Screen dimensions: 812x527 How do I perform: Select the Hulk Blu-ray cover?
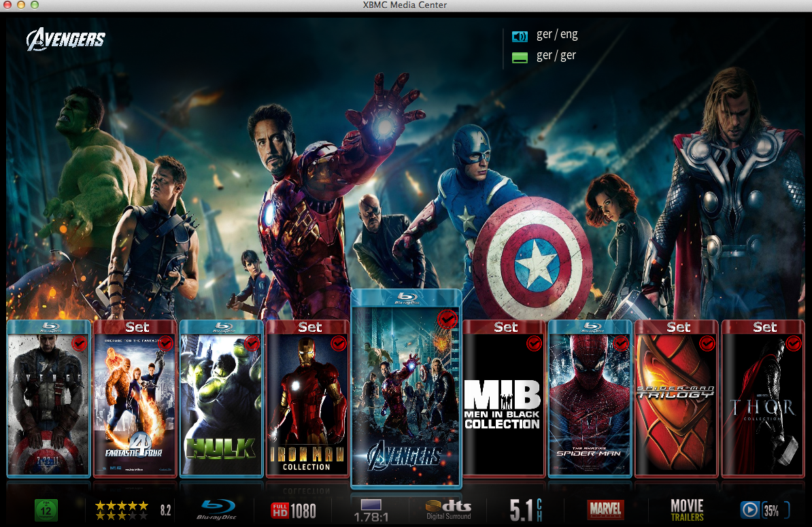[x=221, y=398]
